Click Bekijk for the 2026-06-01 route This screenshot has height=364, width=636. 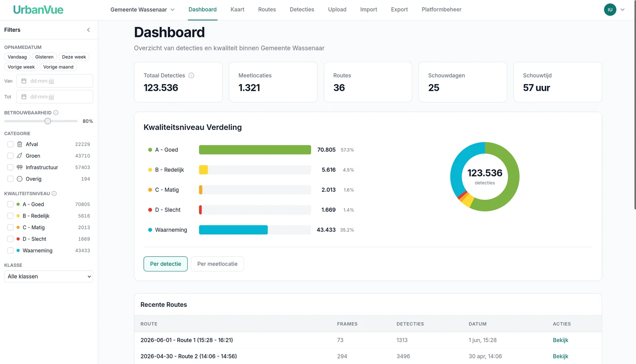[560, 340]
